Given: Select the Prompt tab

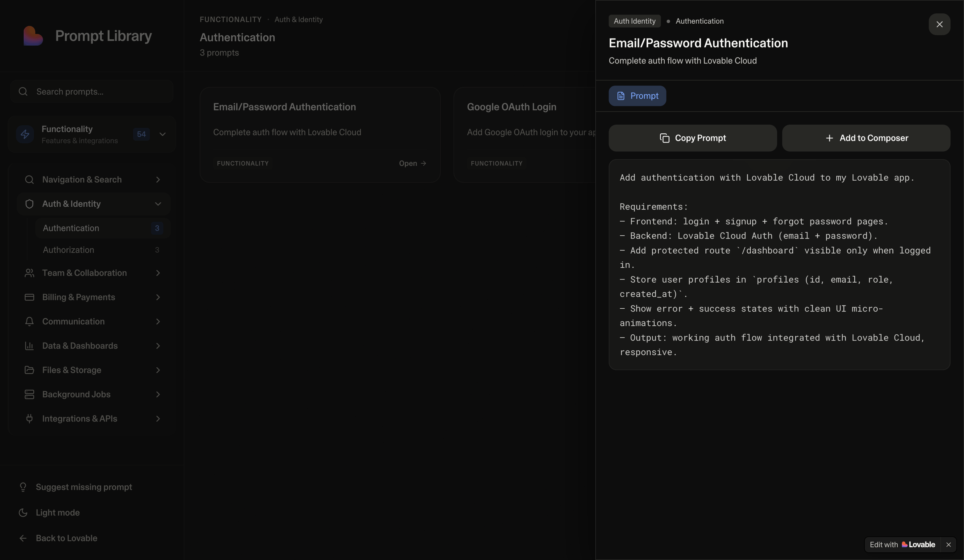Looking at the screenshot, I should [x=637, y=96].
